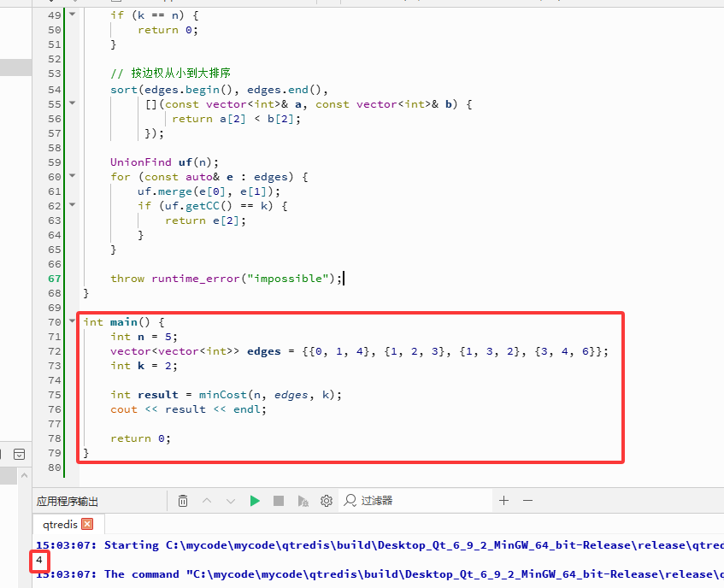Click the UnionFind type on line 59

pos(141,162)
